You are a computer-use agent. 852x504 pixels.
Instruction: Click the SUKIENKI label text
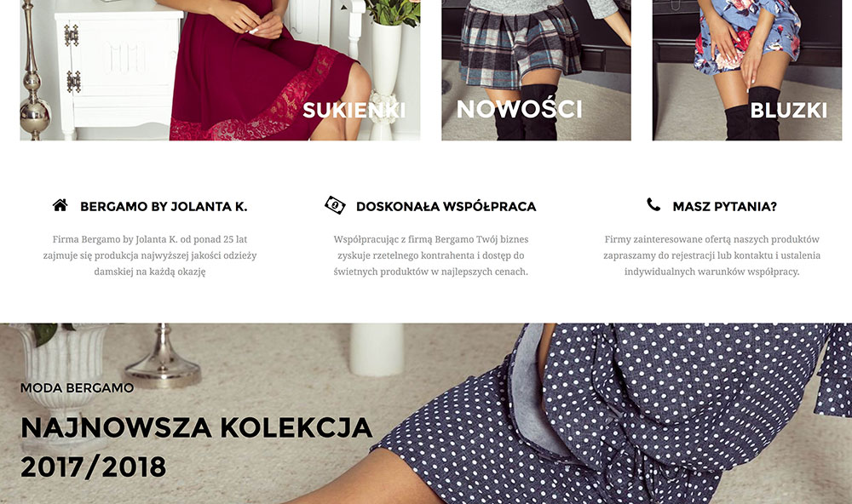354,111
